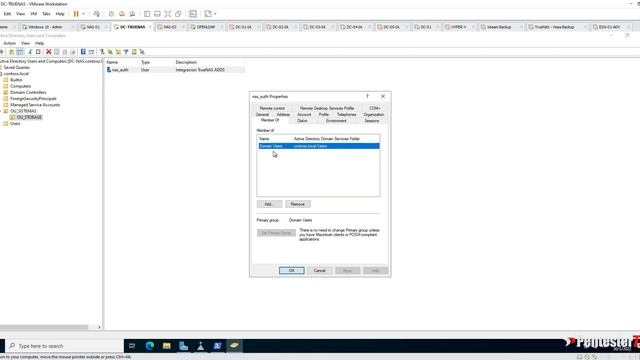The image size is (640, 360).
Task: Select the Domain Controllers OU
Action: click(x=28, y=92)
